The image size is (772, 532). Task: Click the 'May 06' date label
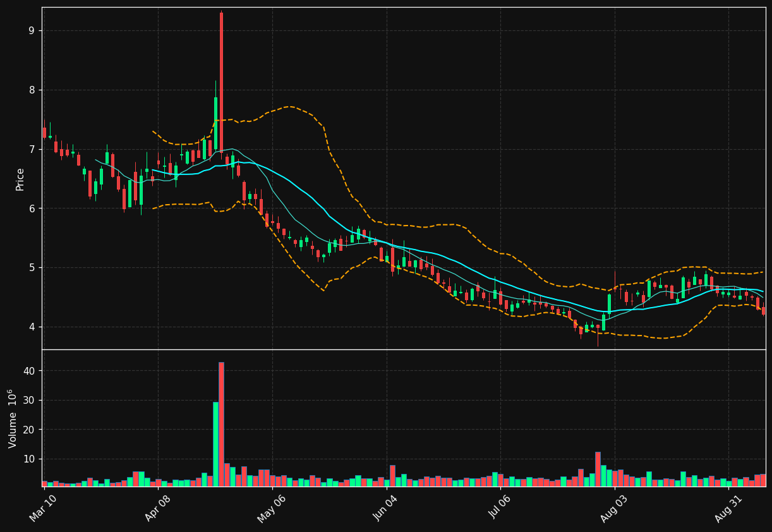tap(272, 508)
